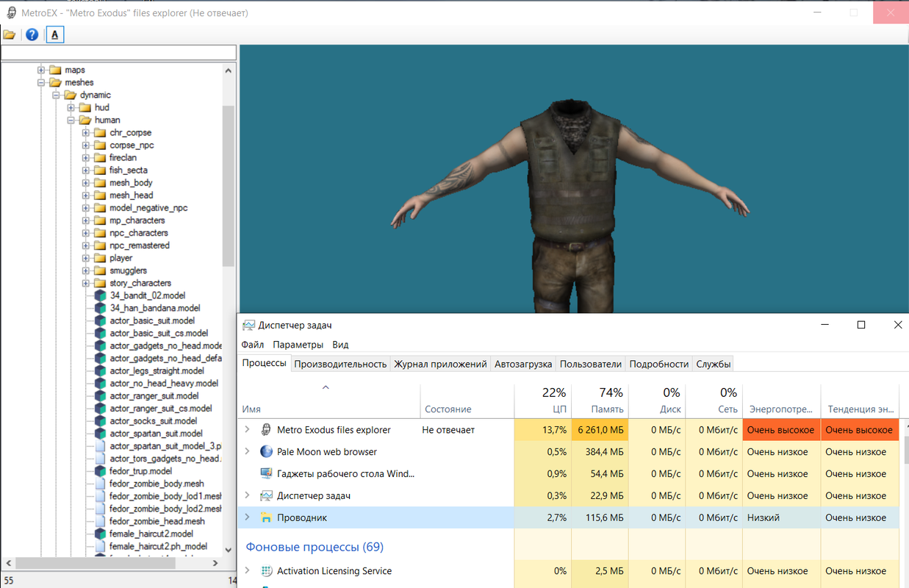Click the 34_bandit_02.model cube icon
909x588 pixels.
pos(101,295)
